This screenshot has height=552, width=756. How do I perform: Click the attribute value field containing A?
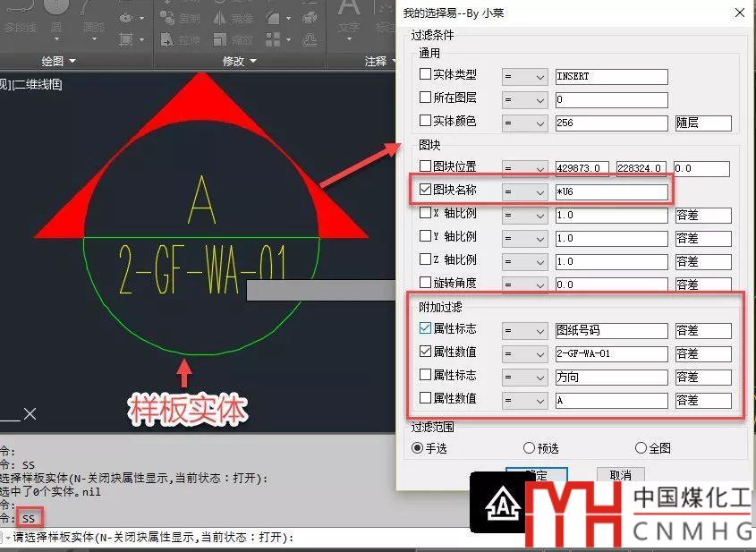[611, 400]
